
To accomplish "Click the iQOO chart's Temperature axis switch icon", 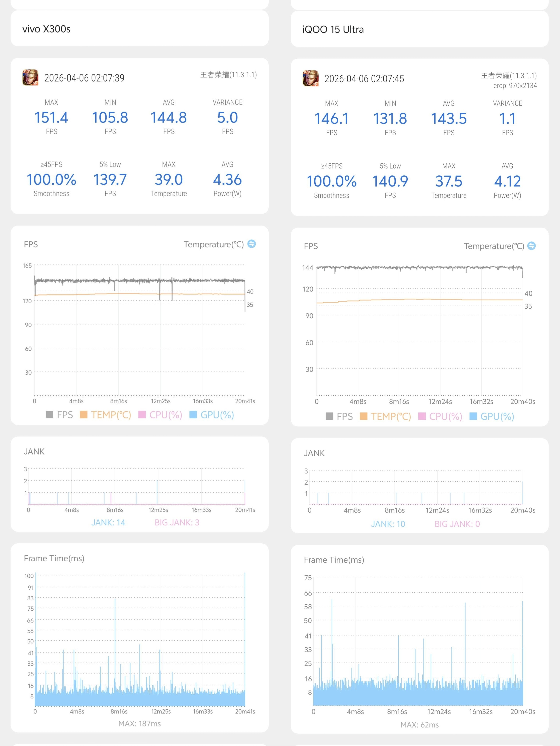I will tap(531, 246).
